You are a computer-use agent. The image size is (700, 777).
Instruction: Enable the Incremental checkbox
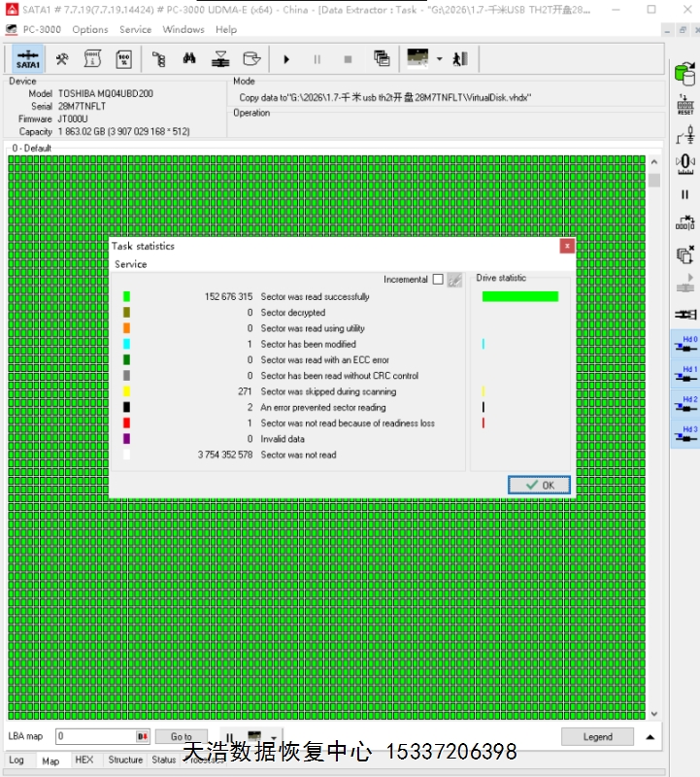(438, 280)
